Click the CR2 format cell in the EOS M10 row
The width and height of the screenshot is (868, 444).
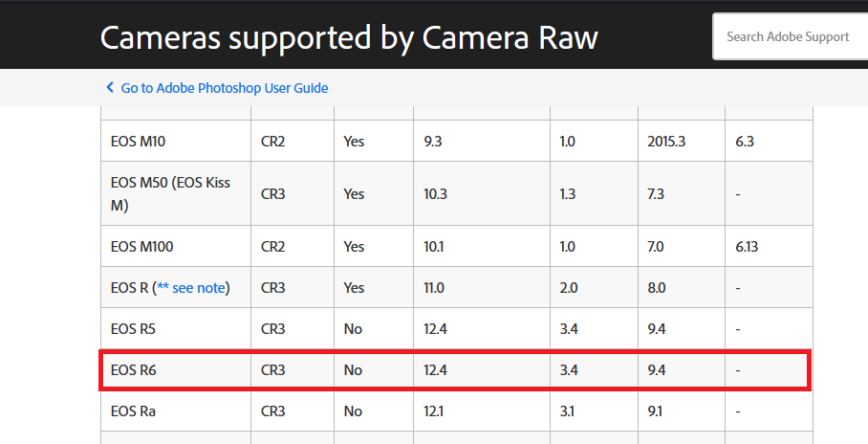point(273,142)
